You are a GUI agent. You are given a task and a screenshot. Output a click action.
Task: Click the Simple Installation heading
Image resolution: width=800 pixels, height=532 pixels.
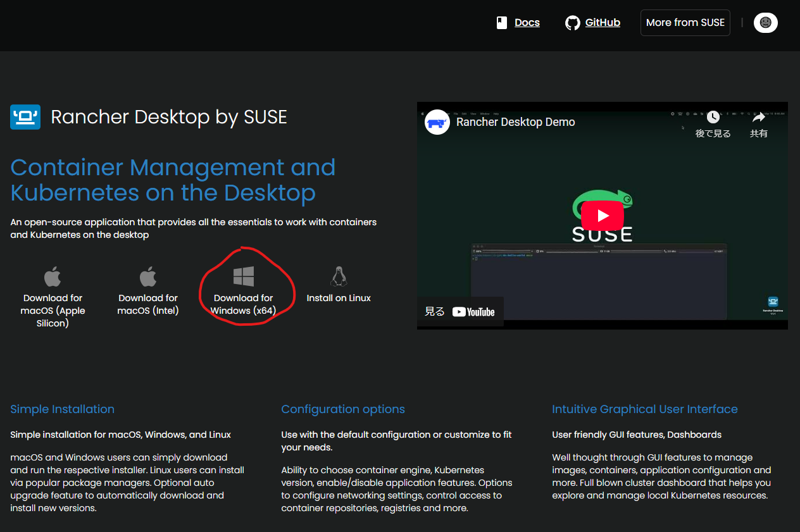point(62,409)
